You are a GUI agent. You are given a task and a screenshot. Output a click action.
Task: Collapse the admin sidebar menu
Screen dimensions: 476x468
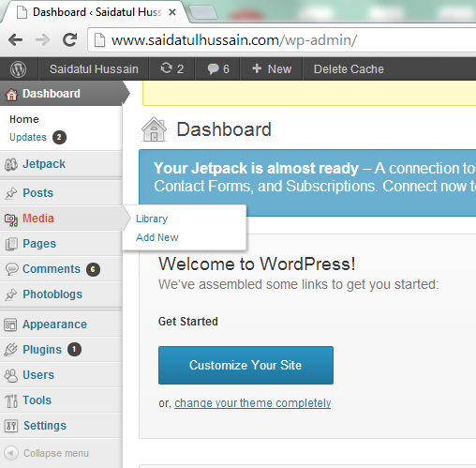coord(47,453)
